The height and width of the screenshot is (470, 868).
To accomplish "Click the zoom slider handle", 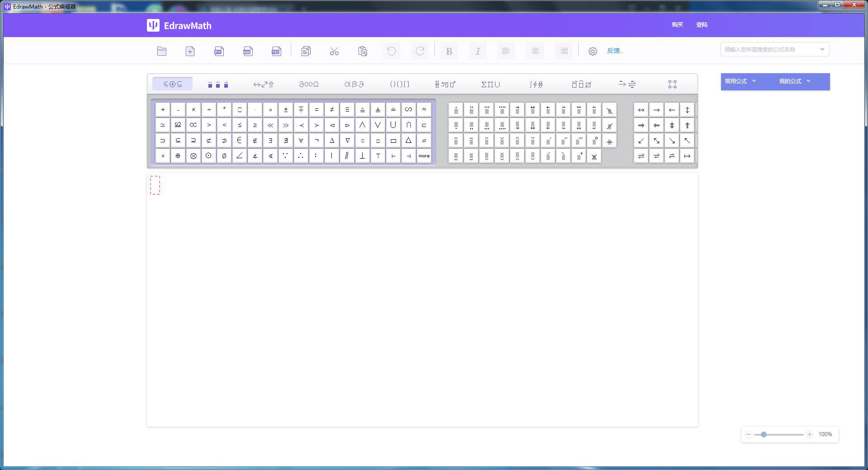I will click(764, 434).
